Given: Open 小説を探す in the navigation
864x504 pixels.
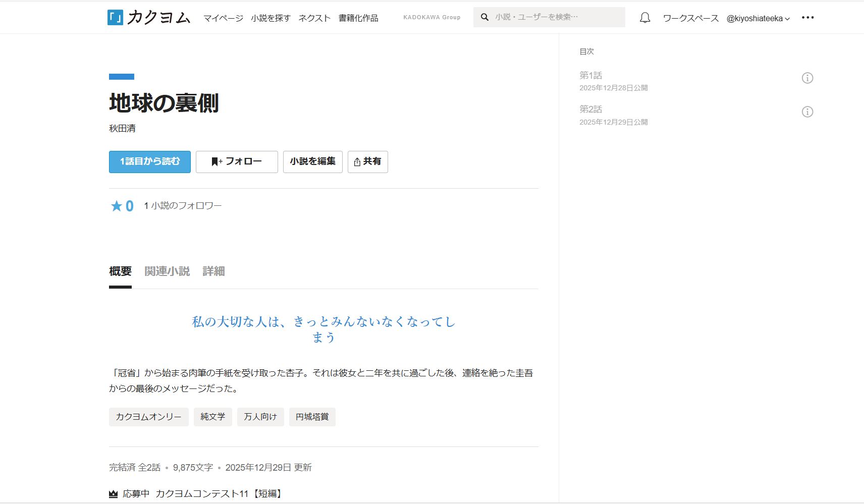Looking at the screenshot, I should point(271,18).
